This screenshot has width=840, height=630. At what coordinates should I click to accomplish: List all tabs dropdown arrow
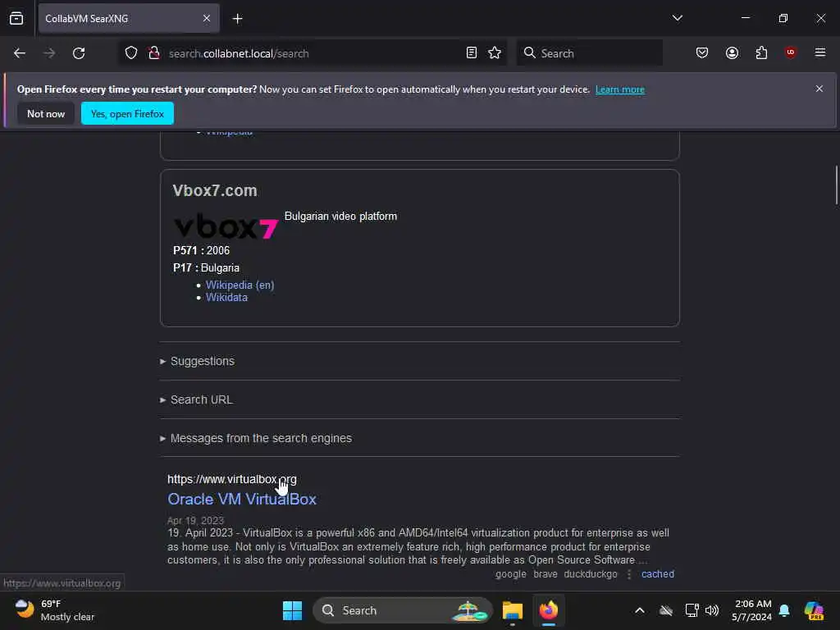click(x=677, y=18)
